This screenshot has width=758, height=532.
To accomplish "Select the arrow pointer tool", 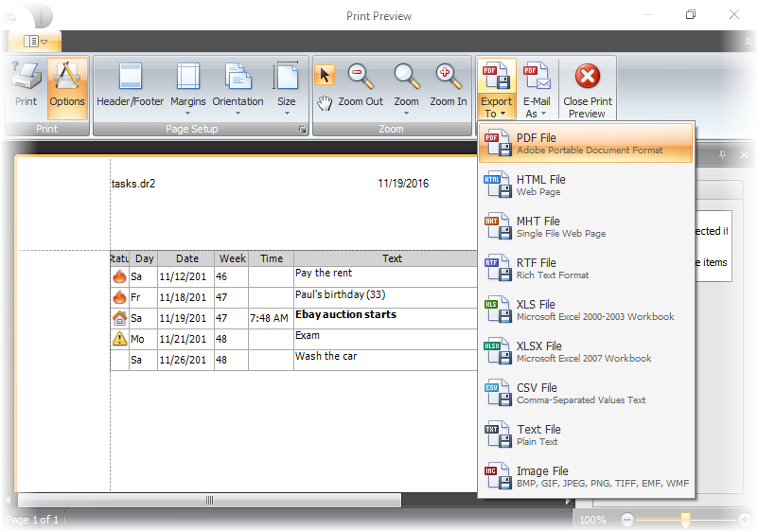I will [x=325, y=76].
